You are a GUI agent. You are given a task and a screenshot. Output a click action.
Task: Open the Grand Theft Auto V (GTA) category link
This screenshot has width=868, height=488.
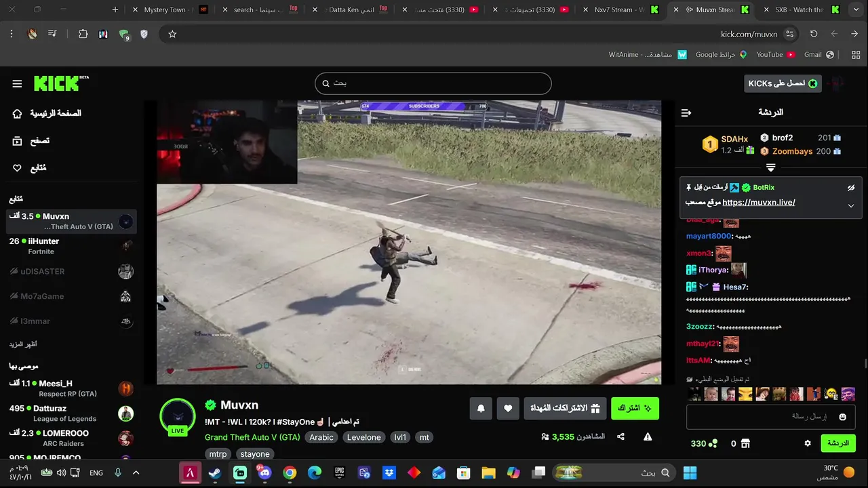252,437
